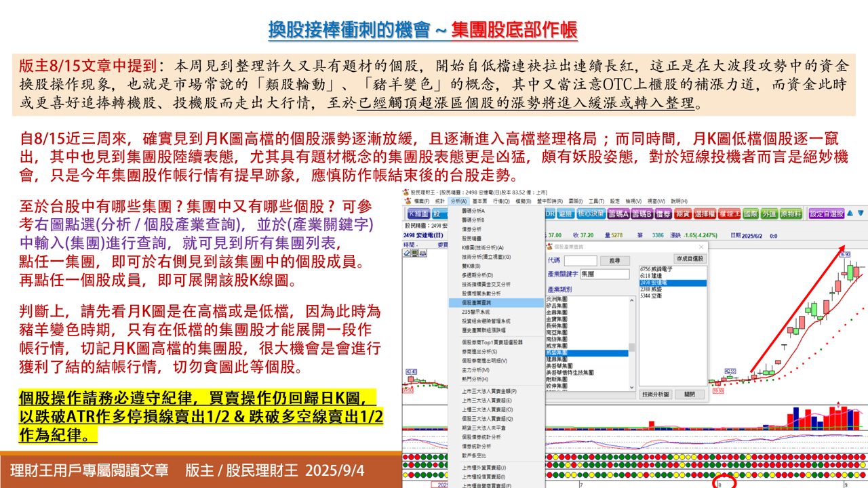Click the 國際 international markets icon
The width and height of the screenshot is (868, 488).
tap(751, 211)
